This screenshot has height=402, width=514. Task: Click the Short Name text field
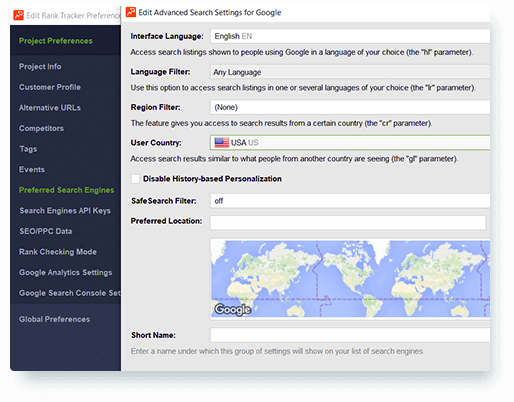point(350,335)
